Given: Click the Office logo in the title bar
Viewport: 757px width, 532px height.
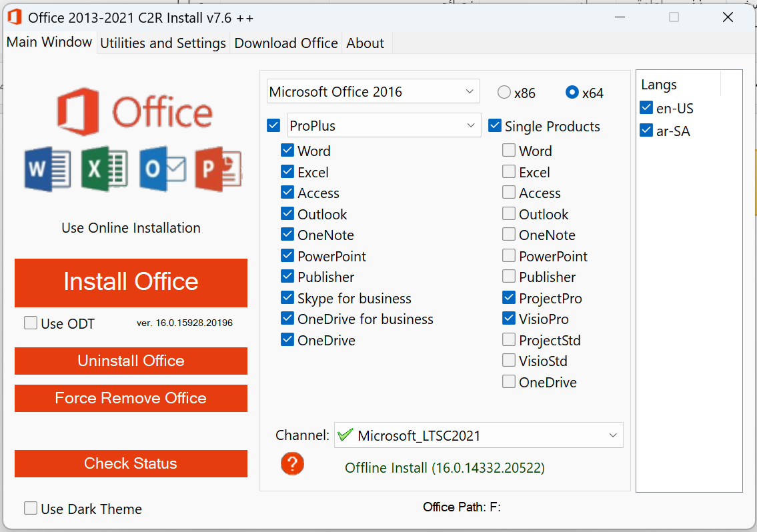Looking at the screenshot, I should point(15,17).
